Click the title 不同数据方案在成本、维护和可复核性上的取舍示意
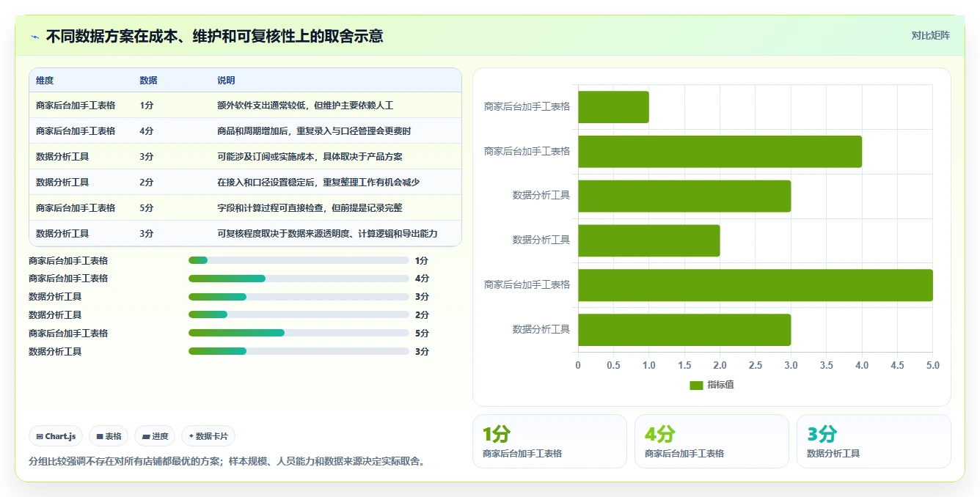This screenshot has width=980, height=497. [214, 36]
